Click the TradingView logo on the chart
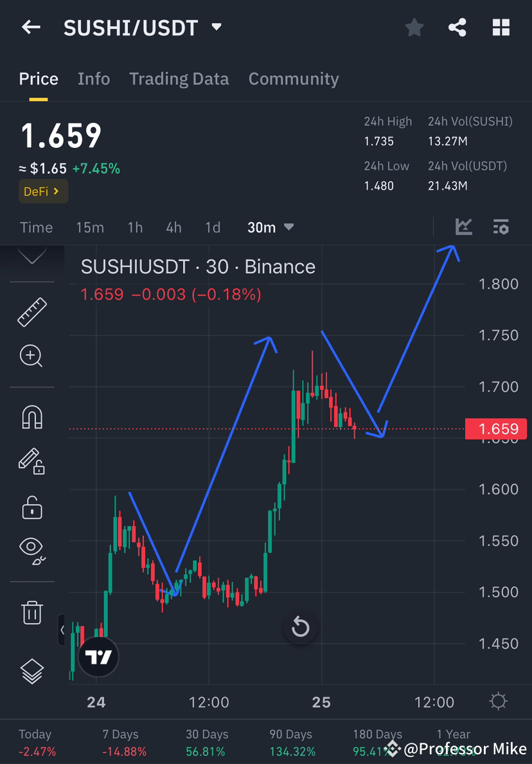This screenshot has width=532, height=764. [x=98, y=657]
